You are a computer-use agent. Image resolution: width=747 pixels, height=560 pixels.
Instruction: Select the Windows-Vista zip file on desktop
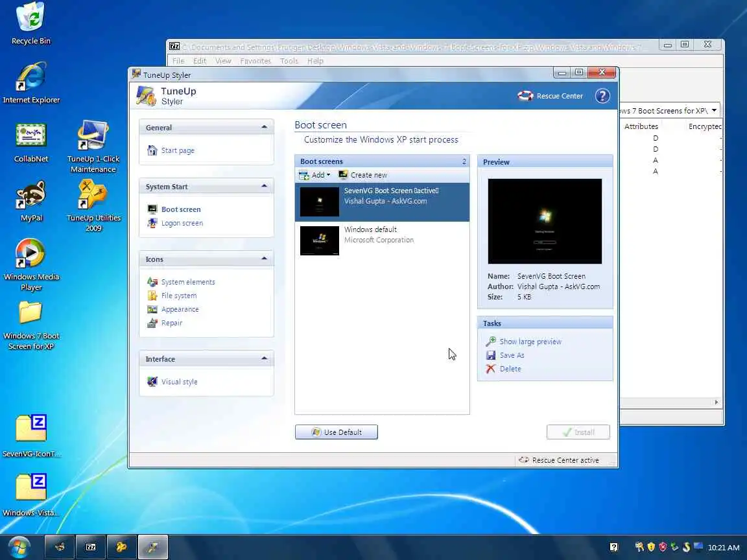click(x=31, y=495)
